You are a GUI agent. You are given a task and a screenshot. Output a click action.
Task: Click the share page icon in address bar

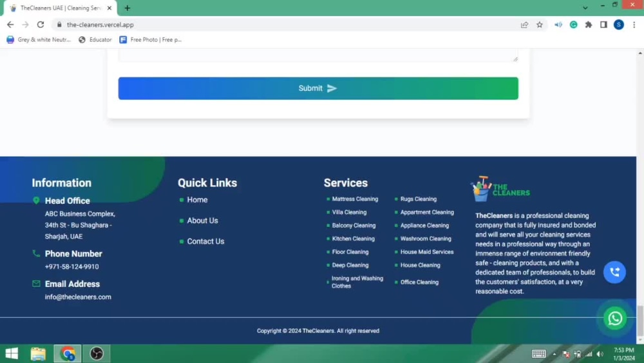click(x=524, y=25)
